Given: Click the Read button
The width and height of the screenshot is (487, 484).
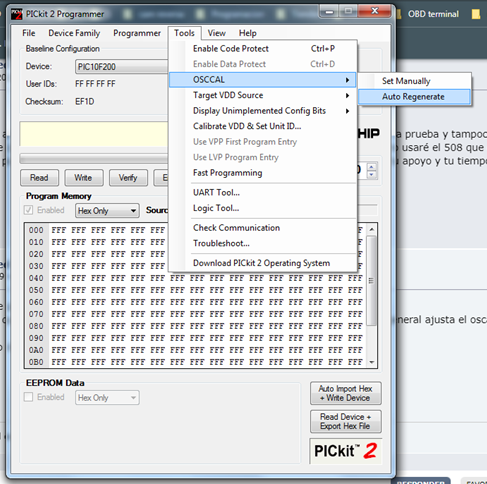Looking at the screenshot, I should [x=39, y=178].
